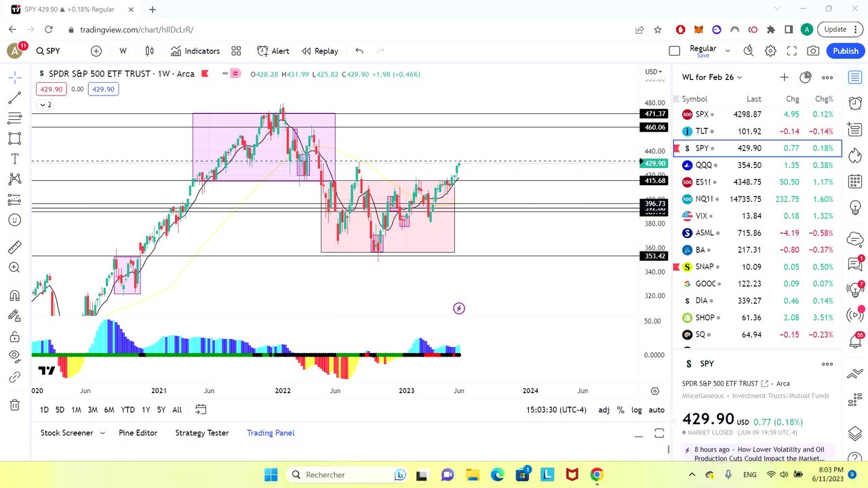Viewport: 868px width, 488px height.
Task: Select the VIX row in watchlist
Action: pos(757,216)
